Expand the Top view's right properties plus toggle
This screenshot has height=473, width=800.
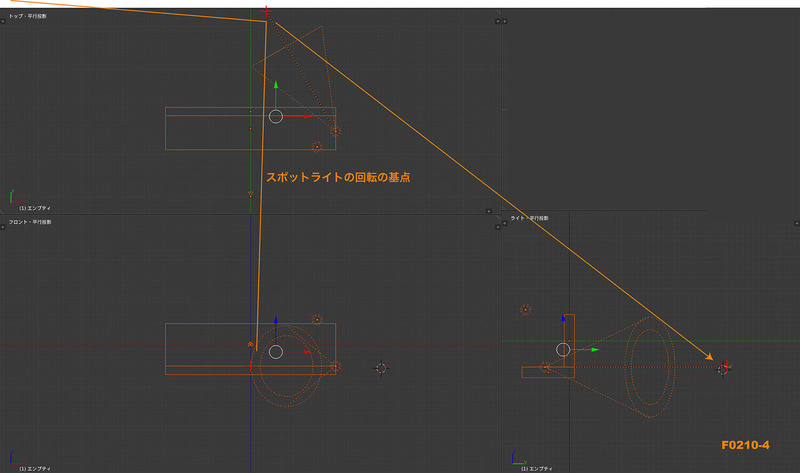point(497,21)
